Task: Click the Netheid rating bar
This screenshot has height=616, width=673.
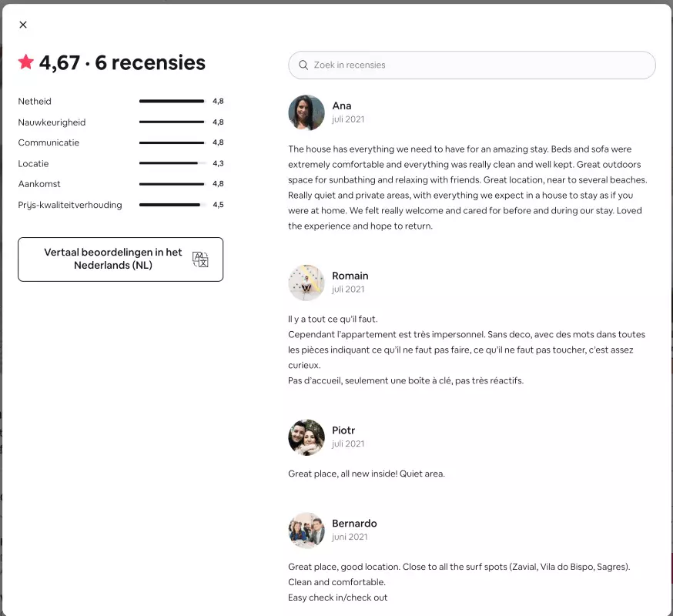Action: tap(172, 102)
